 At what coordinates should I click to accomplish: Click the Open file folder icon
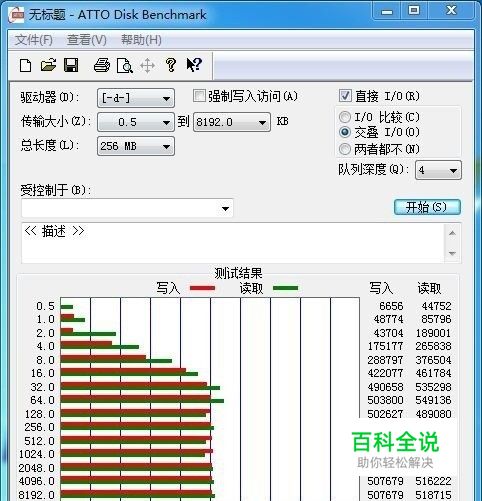click(48, 65)
